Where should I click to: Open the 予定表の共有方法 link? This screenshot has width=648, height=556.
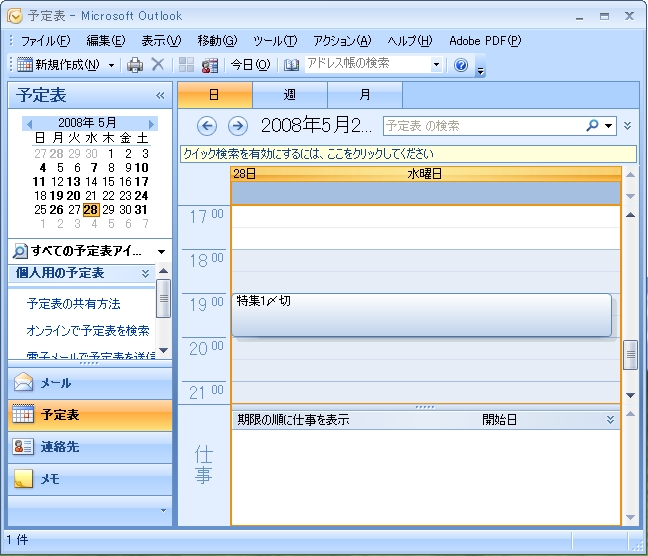(74, 304)
